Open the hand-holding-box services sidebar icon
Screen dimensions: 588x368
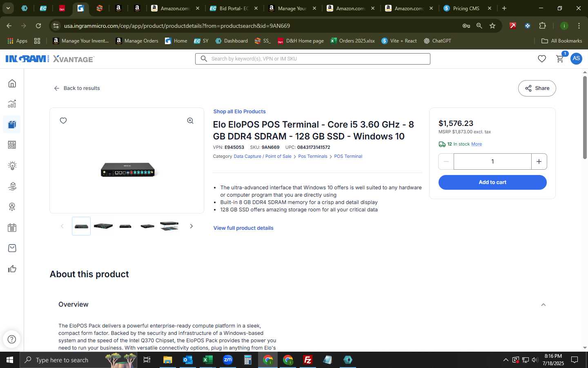coord(12,186)
